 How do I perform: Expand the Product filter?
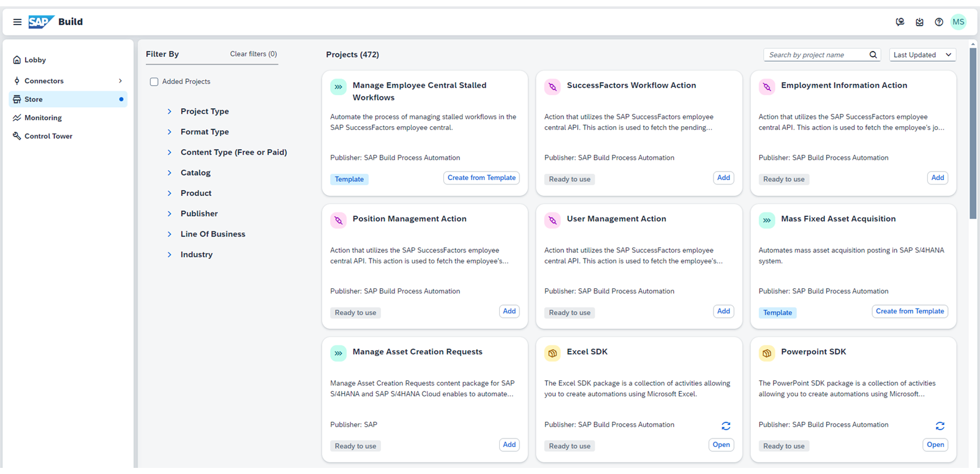tap(170, 193)
